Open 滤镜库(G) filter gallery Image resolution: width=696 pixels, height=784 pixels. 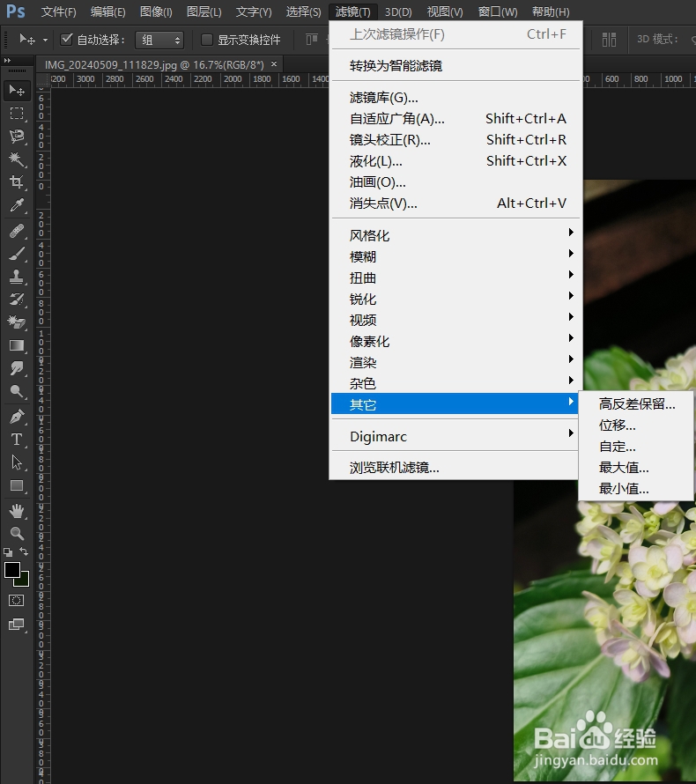click(x=455, y=98)
